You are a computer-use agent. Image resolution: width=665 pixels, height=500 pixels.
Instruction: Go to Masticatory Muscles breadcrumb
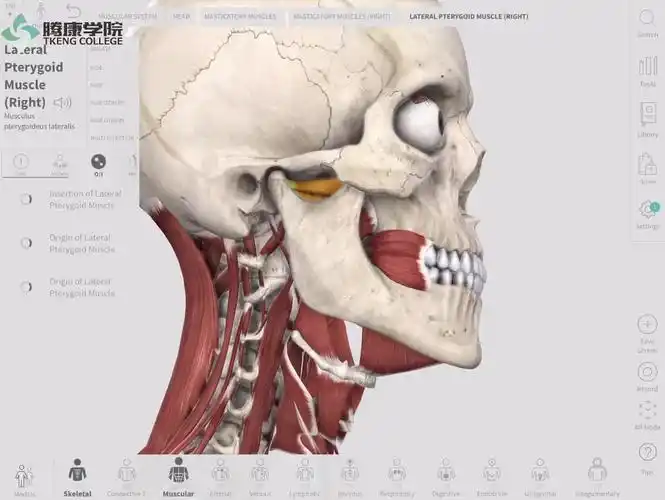click(239, 16)
